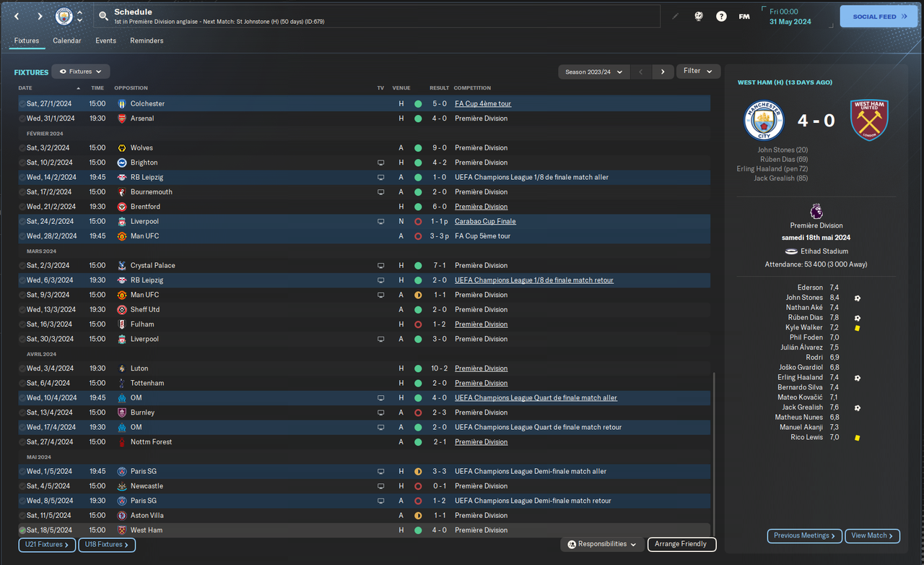This screenshot has width=924, height=565.
Task: Go back with the left navigation arrow
Action: point(17,16)
